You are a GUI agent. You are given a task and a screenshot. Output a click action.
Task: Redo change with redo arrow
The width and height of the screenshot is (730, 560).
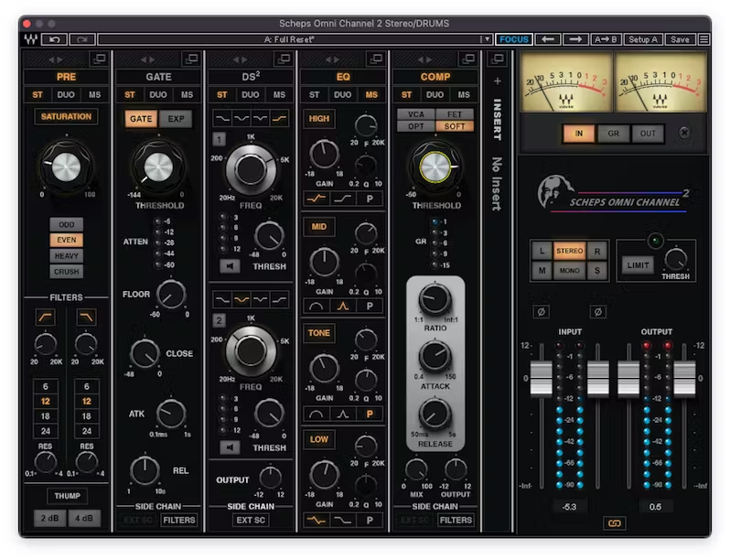pos(82,39)
